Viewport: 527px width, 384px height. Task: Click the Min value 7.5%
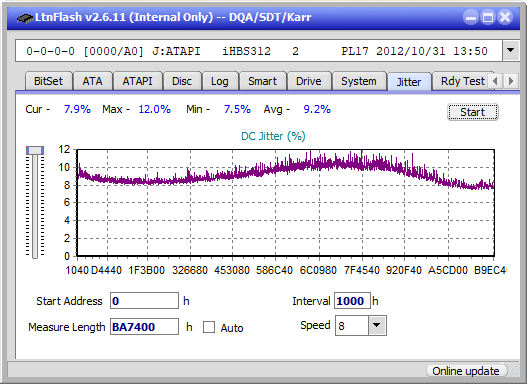point(237,109)
